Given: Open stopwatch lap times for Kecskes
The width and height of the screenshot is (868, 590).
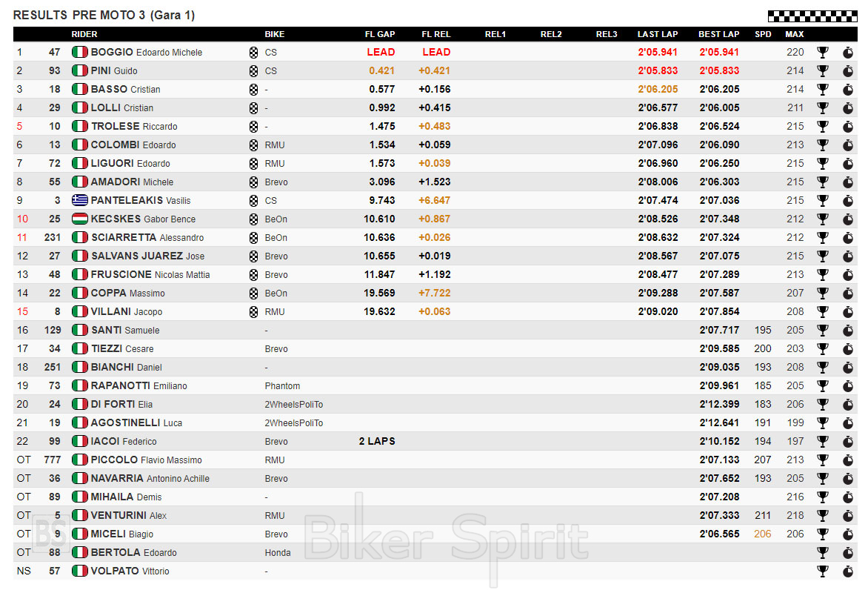Looking at the screenshot, I should pyautogui.click(x=847, y=219).
